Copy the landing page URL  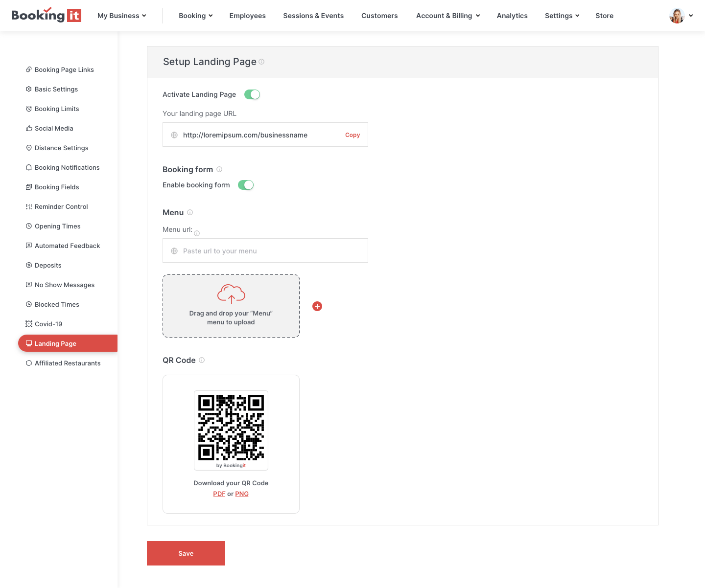coord(352,135)
